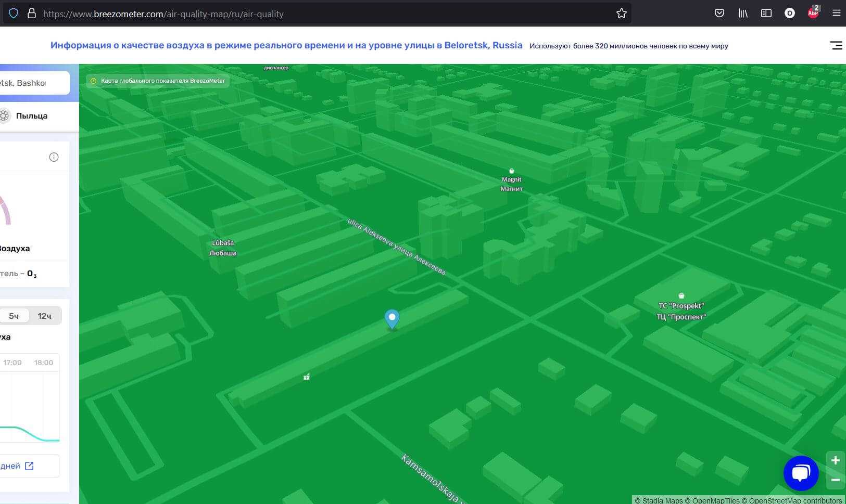Bookmark this page with star icon
This screenshot has height=504, width=846.
point(621,14)
